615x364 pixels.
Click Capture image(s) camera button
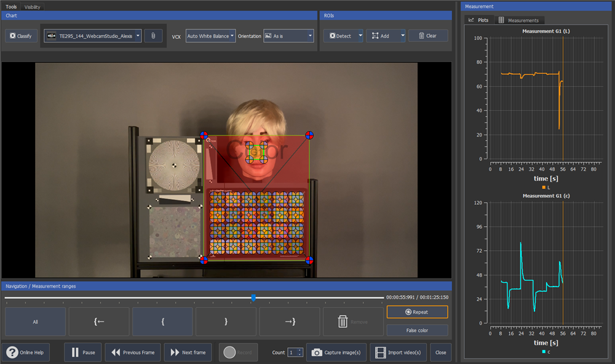(336, 352)
